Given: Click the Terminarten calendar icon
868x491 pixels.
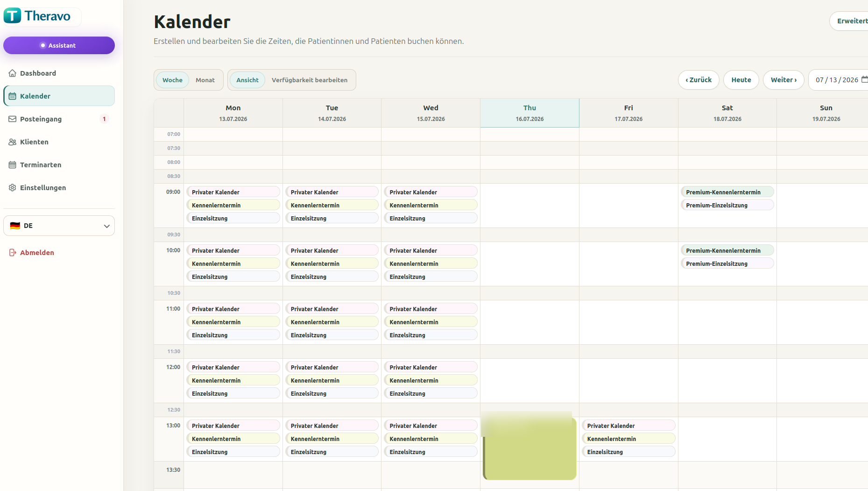Looking at the screenshot, I should click(13, 165).
